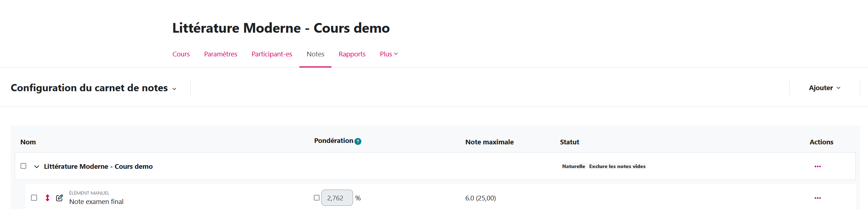Open the Plus navigation dropdown

click(389, 54)
